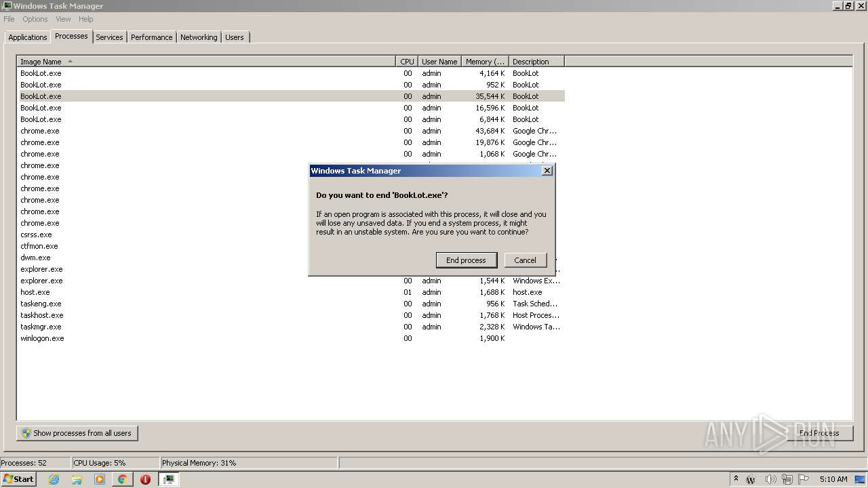Select the taskhost.exe process
Viewport: 868px width, 488px height.
point(41,315)
